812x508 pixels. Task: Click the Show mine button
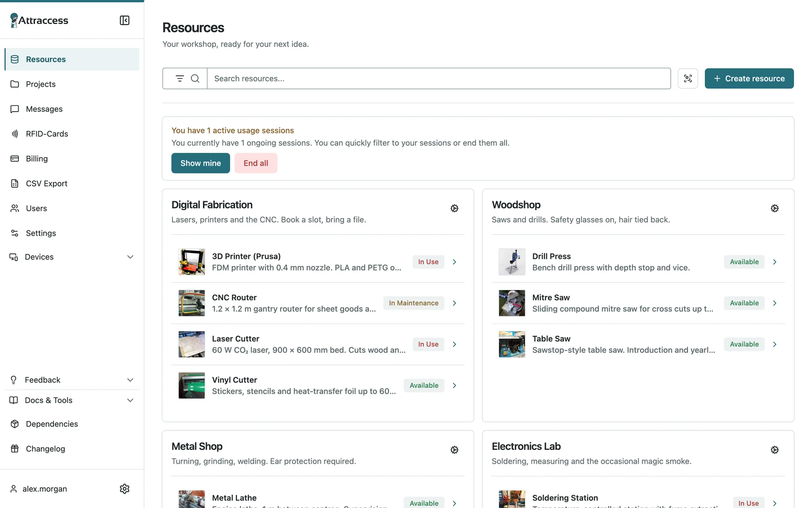click(201, 163)
